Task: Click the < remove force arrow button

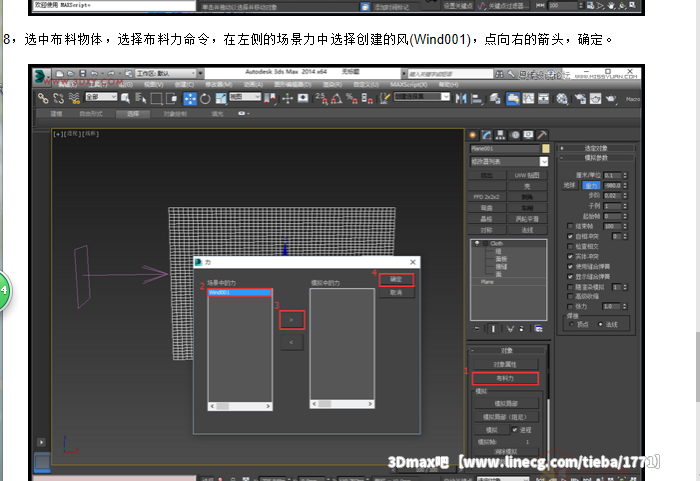Action: 292,343
